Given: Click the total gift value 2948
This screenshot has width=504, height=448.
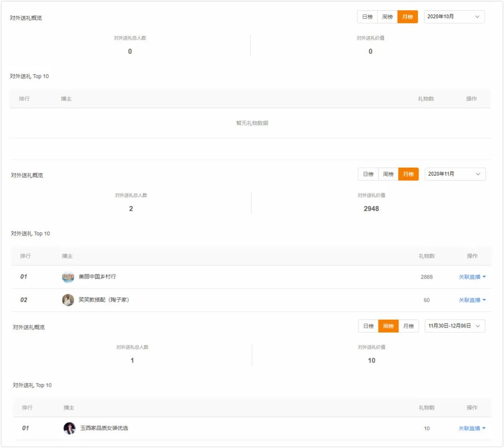Looking at the screenshot, I should [371, 209].
